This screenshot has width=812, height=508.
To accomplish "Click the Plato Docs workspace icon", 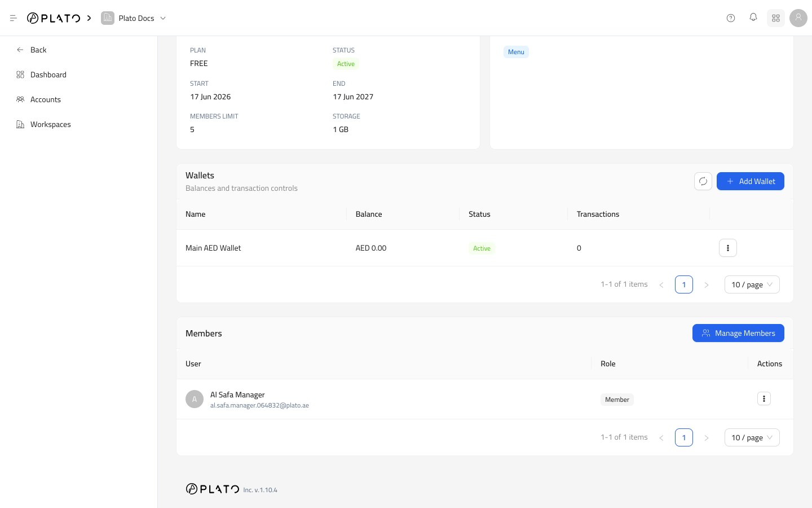I will (108, 18).
